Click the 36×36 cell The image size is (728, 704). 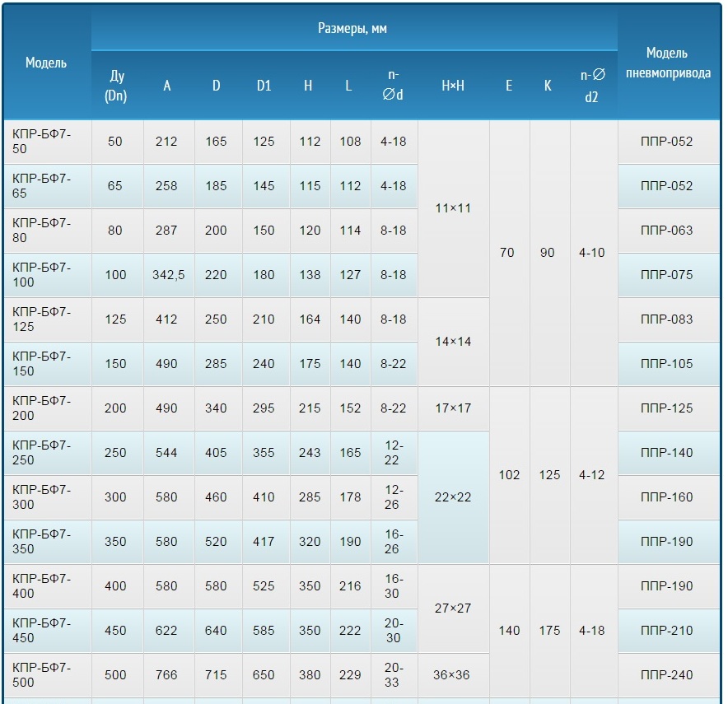pyautogui.click(x=453, y=675)
